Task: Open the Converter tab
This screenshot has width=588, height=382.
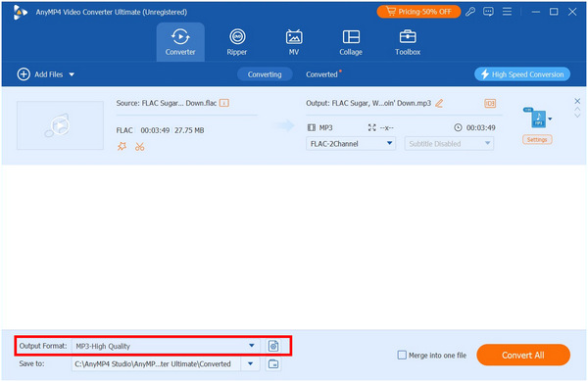Action: point(180,42)
